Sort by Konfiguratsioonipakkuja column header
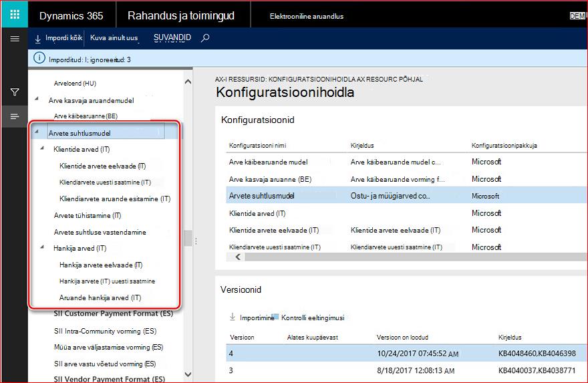 504,146
